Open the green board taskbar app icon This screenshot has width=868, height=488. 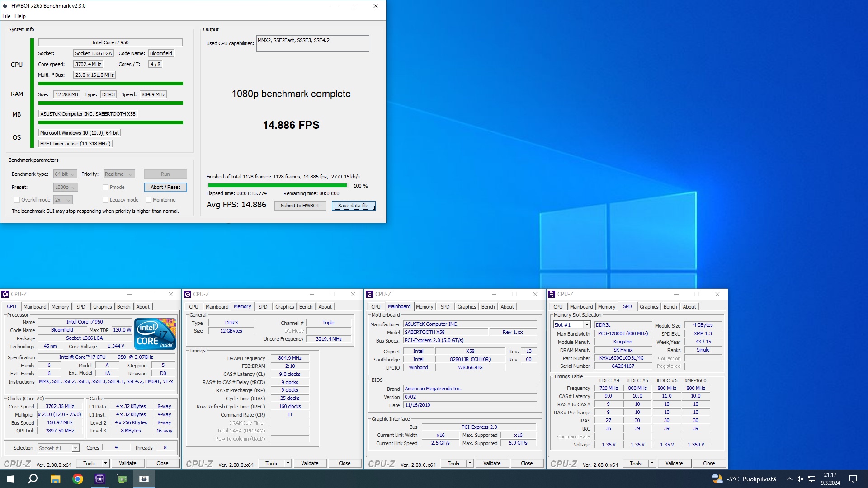point(122,479)
